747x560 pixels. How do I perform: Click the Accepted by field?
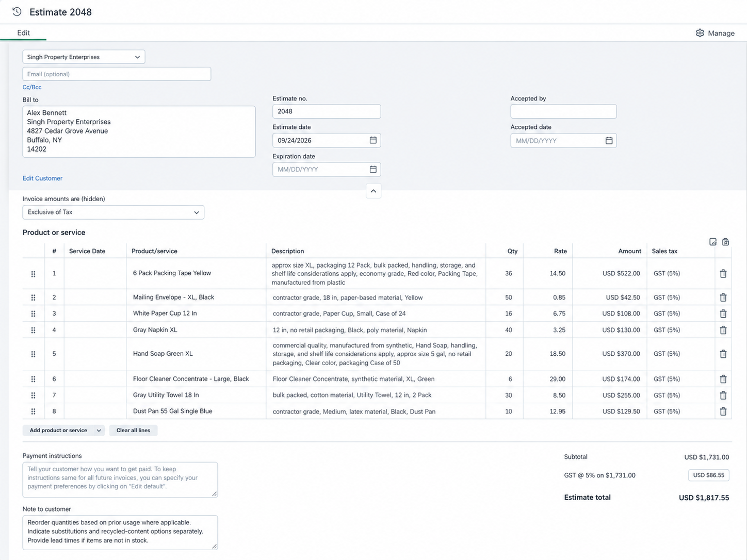[563, 111]
